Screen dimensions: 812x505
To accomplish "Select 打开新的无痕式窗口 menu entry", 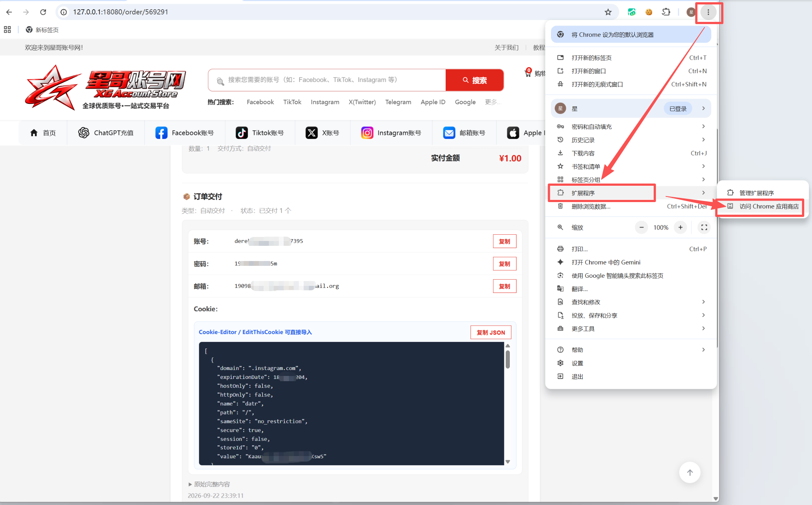I will pyautogui.click(x=631, y=84).
